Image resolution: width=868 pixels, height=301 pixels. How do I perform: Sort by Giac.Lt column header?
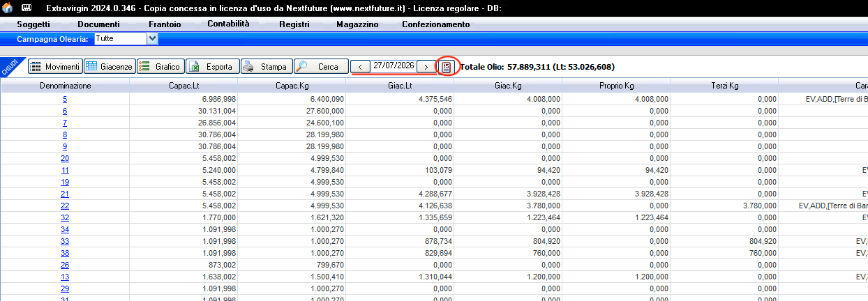pos(400,86)
